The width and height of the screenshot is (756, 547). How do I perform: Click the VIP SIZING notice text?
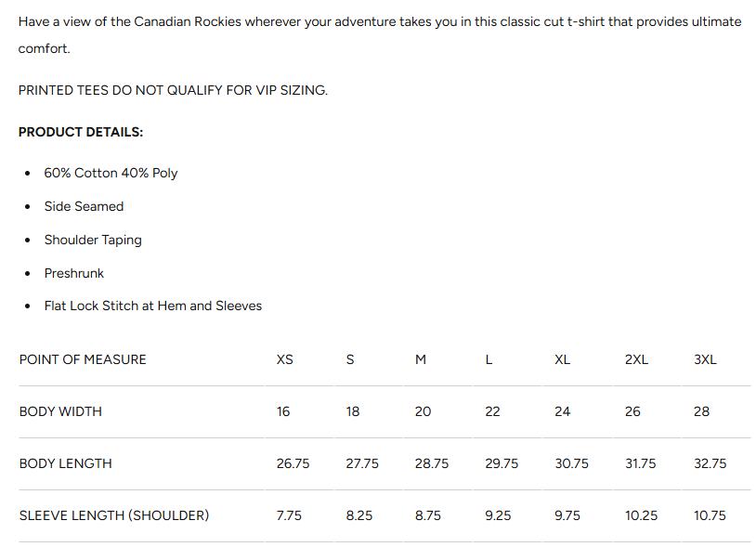tap(173, 90)
